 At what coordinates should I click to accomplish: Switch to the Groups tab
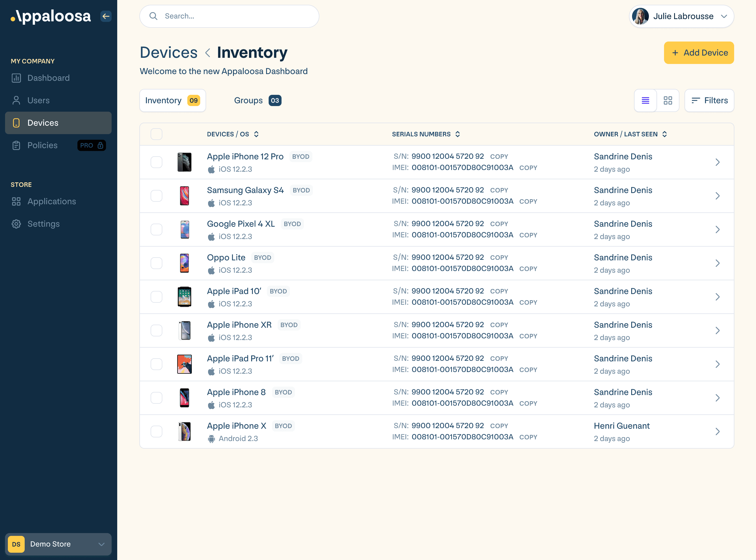257,100
